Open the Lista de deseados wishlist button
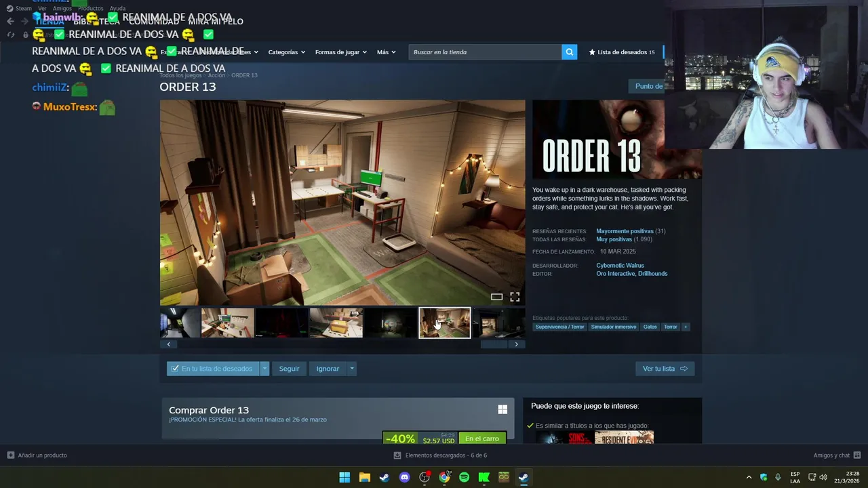This screenshot has width=868, height=488. pos(622,52)
